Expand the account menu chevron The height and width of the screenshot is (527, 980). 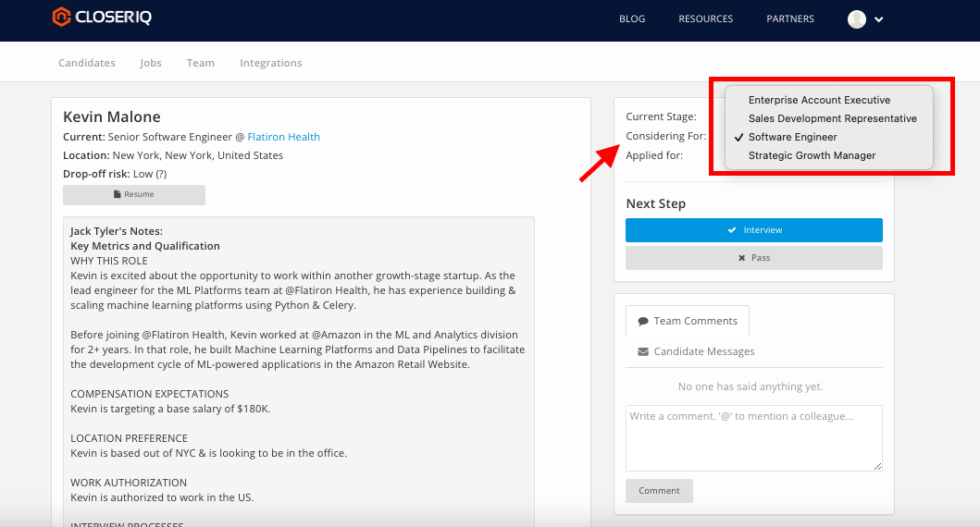pos(879,19)
